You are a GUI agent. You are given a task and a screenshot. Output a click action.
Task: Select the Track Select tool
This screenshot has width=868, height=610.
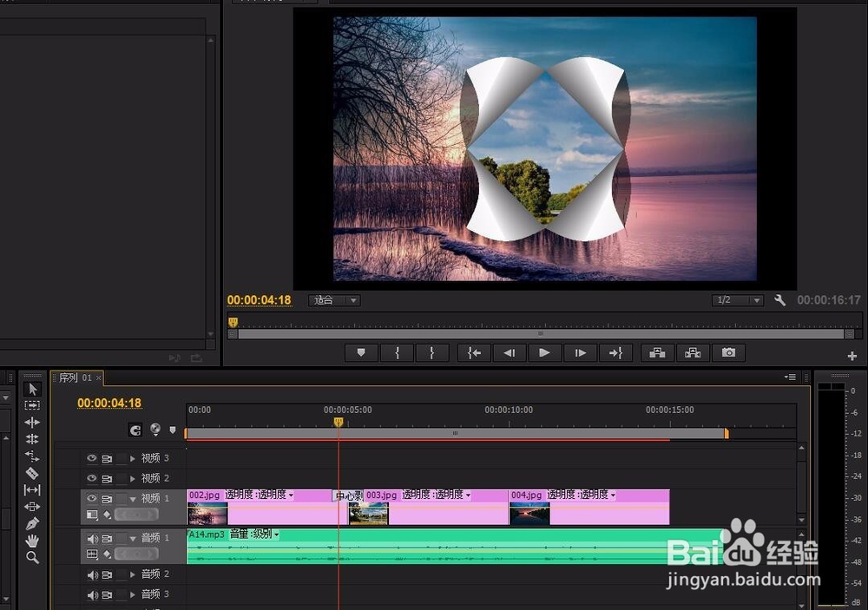click(32, 405)
